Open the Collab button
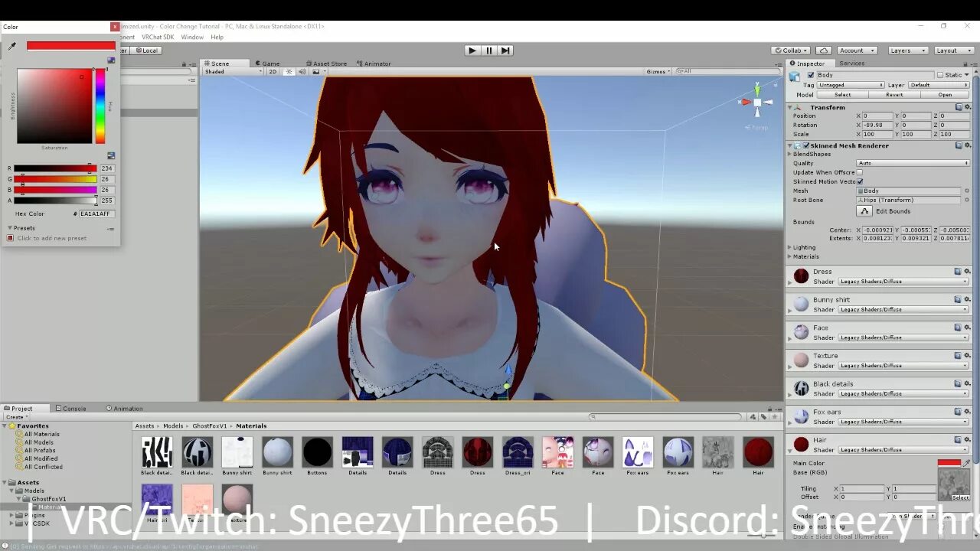The image size is (980, 551). pos(791,51)
